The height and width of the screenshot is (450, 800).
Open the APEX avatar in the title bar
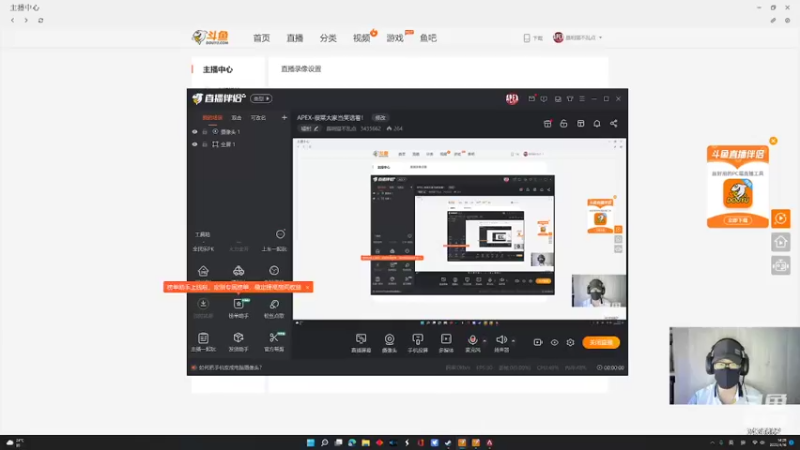click(512, 99)
